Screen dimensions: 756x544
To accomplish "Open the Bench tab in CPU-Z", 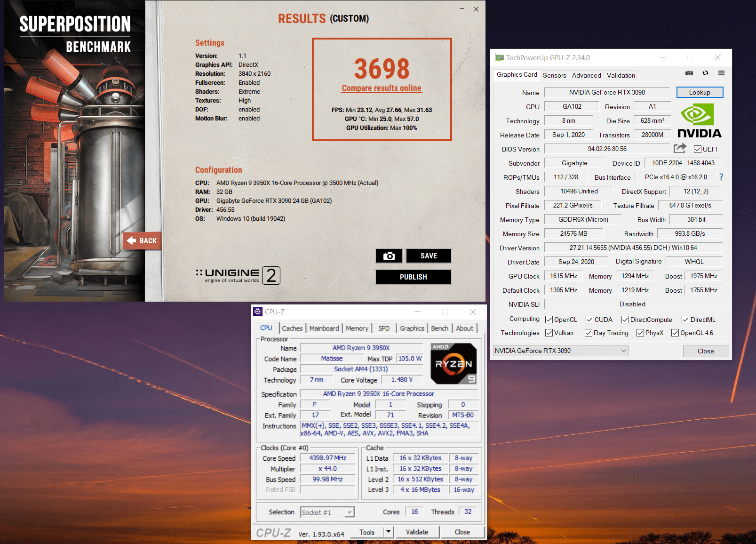I will tap(439, 328).
